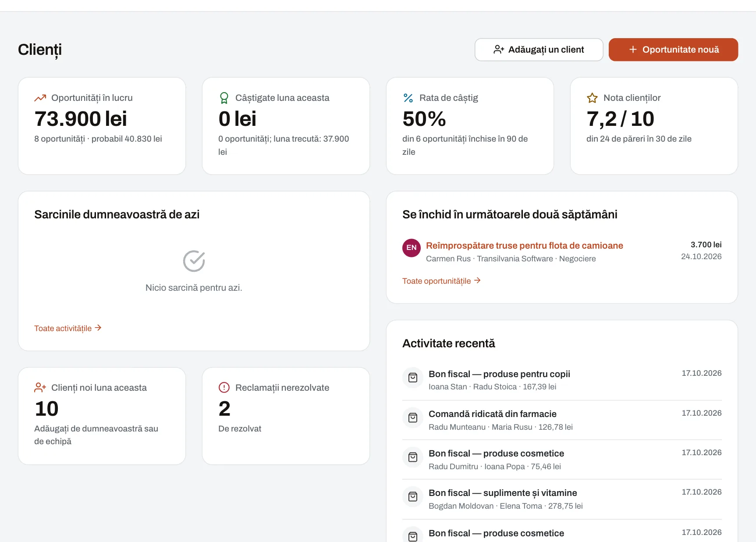The width and height of the screenshot is (756, 542).
Task: Click the award ribbon icon beside Câștigate luna aceasta
Action: (224, 98)
